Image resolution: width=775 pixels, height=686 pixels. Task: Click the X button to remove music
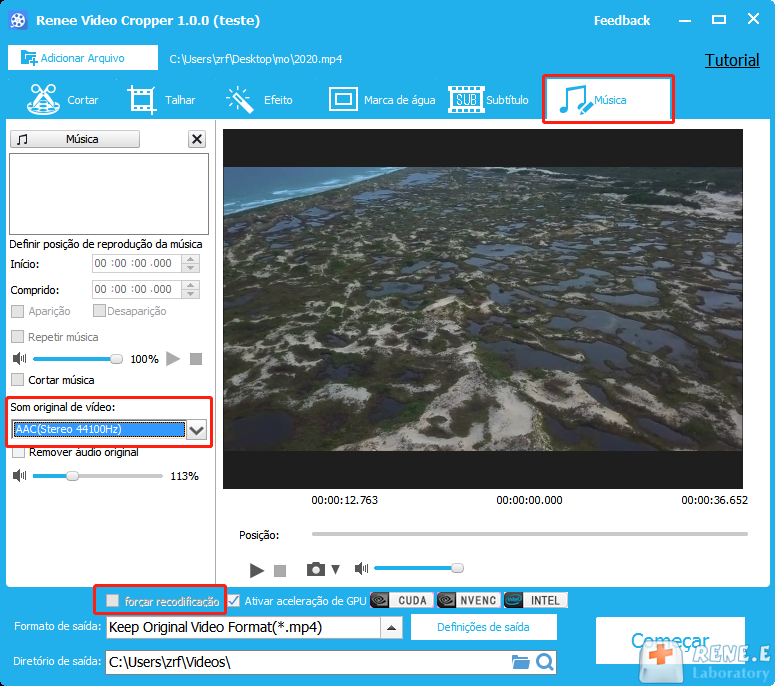(x=197, y=139)
